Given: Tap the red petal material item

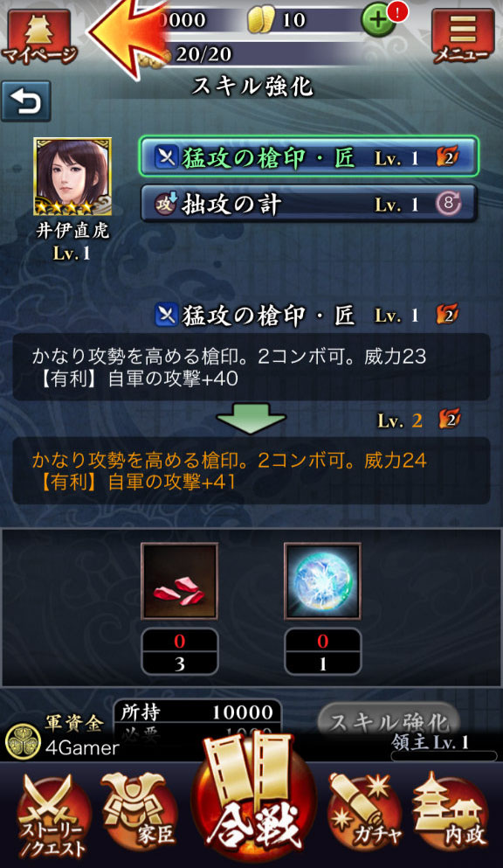Looking at the screenshot, I should tap(180, 581).
